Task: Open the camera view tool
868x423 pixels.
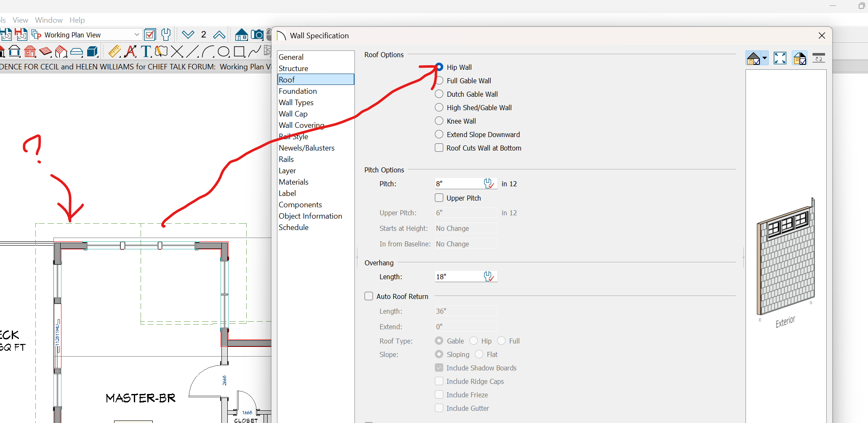Action: [x=257, y=34]
